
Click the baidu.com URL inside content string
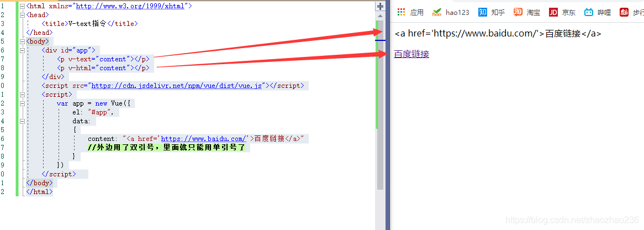(x=204, y=139)
